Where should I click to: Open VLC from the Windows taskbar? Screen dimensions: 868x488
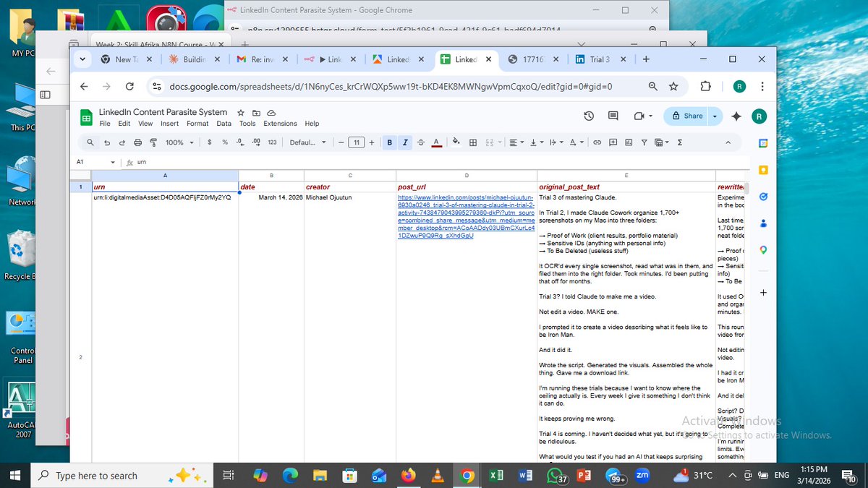[x=438, y=476]
